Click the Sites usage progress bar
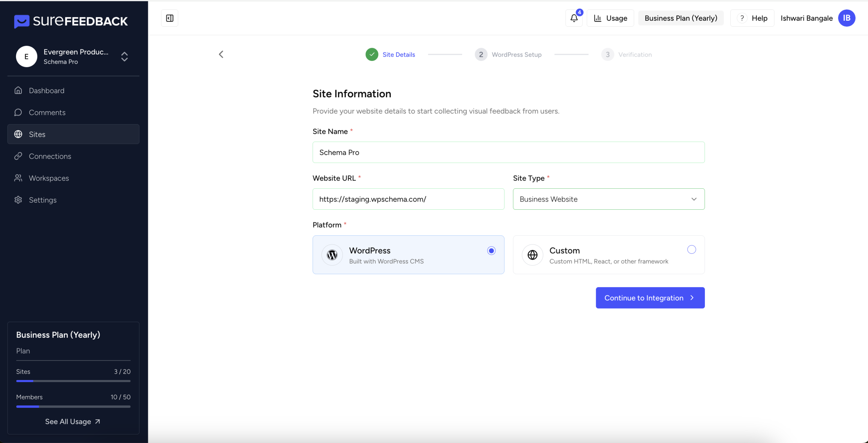This screenshot has height=443, width=868. pos(73,381)
